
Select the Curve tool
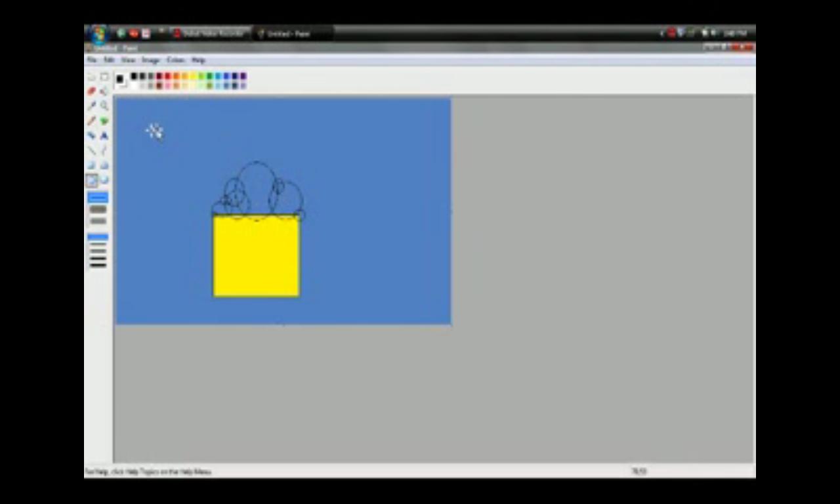104,150
